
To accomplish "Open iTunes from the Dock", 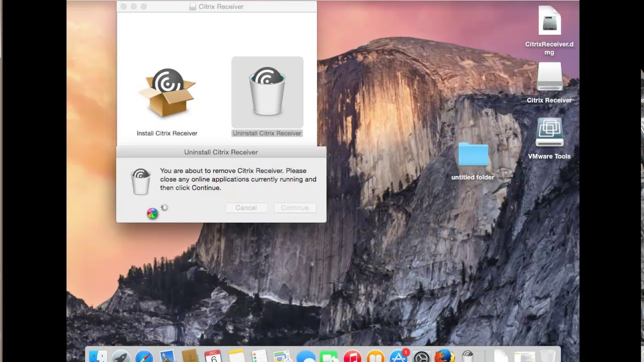I will click(x=353, y=356).
